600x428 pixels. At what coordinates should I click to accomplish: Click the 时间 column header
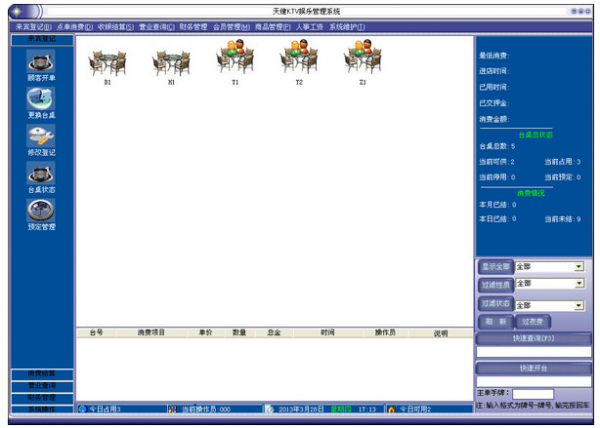[x=328, y=333]
